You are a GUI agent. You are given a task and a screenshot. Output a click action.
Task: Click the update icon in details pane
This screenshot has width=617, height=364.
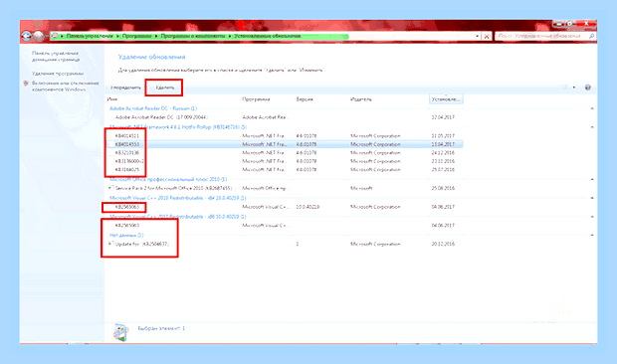click(x=120, y=332)
